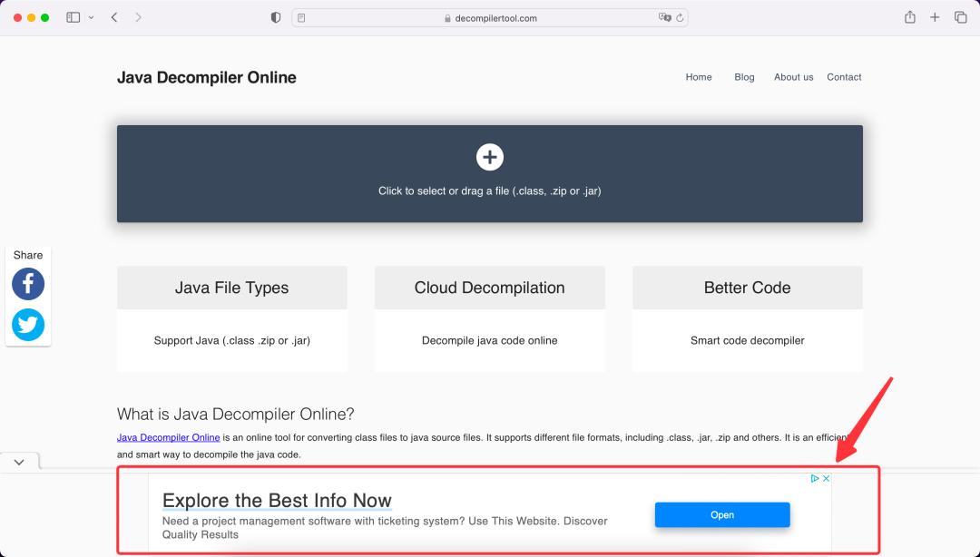Click the plus upload file icon
Viewport: 980px width, 557px height.
(490, 157)
